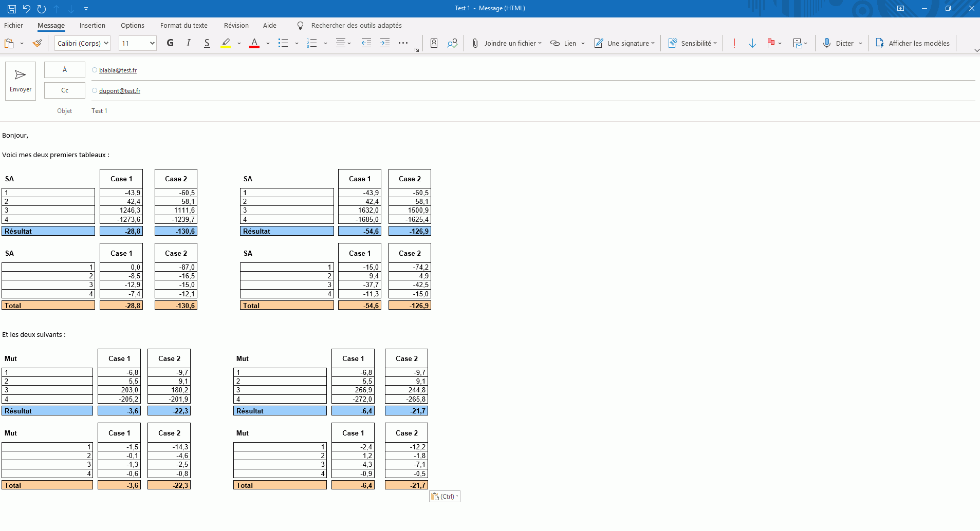Screen dimensions: 980x531
Task: Switch to Format du texte tab
Action: click(184, 26)
